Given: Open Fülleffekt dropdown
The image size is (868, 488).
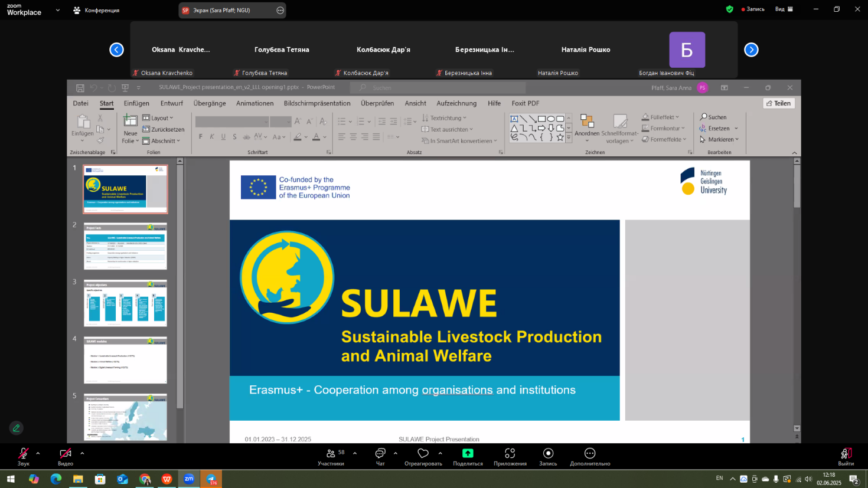Looking at the screenshot, I should coord(660,117).
